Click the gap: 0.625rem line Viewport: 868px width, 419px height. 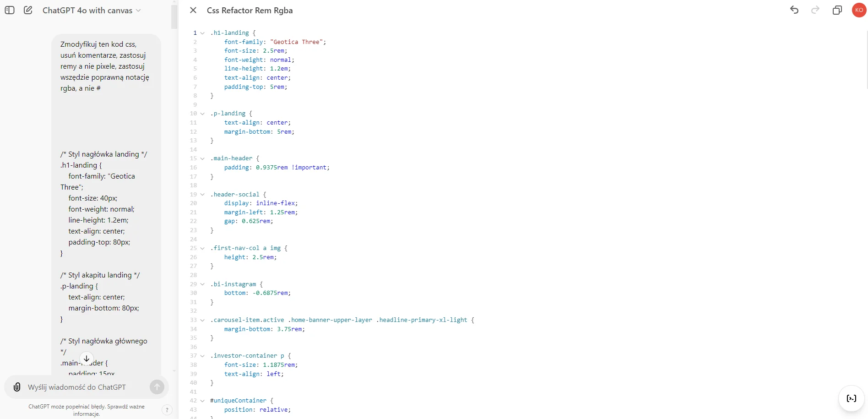(x=249, y=221)
